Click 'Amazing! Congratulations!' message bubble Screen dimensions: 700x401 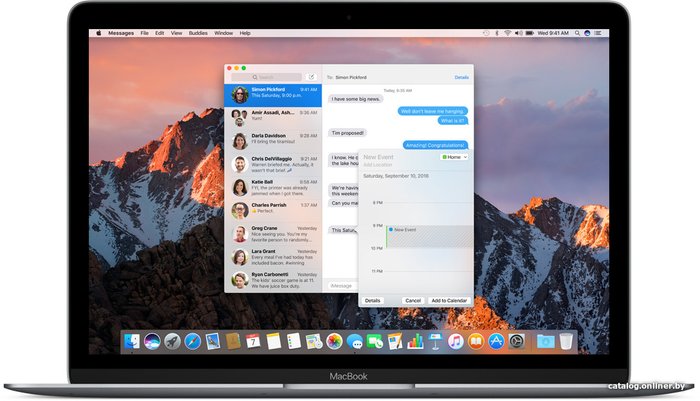435,145
